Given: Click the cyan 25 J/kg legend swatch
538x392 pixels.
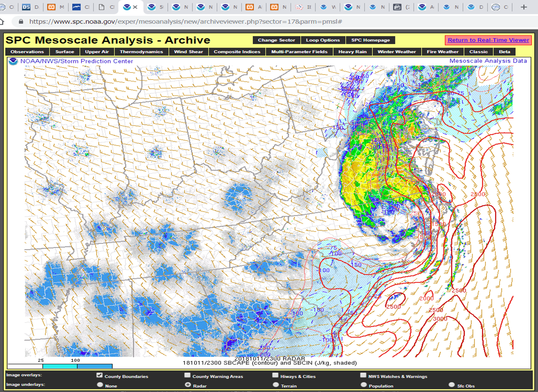Looking at the screenshot, I should click(x=60, y=366).
